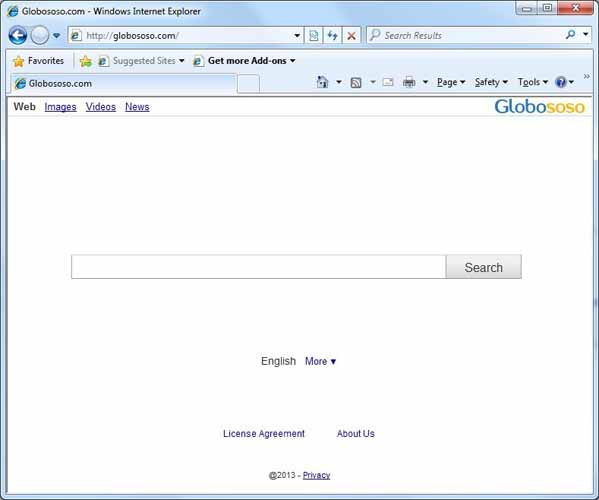The width and height of the screenshot is (599, 500).
Task: Click the Forward navigation button
Action: (39, 36)
